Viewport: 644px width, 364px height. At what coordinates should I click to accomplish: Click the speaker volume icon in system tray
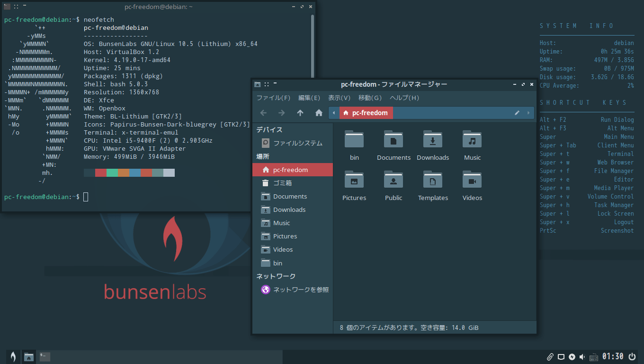(x=582, y=357)
